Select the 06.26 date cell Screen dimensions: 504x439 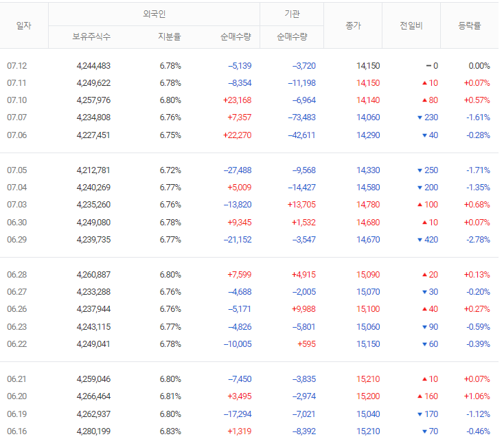(16, 309)
